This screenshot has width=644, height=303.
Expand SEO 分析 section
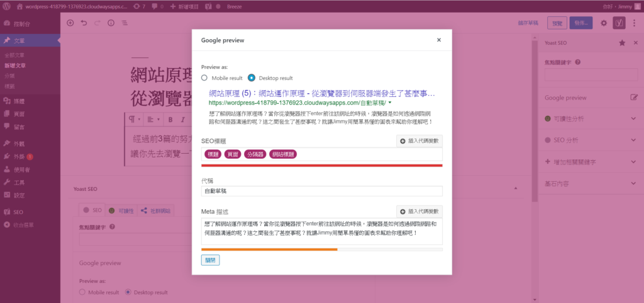tap(591, 140)
